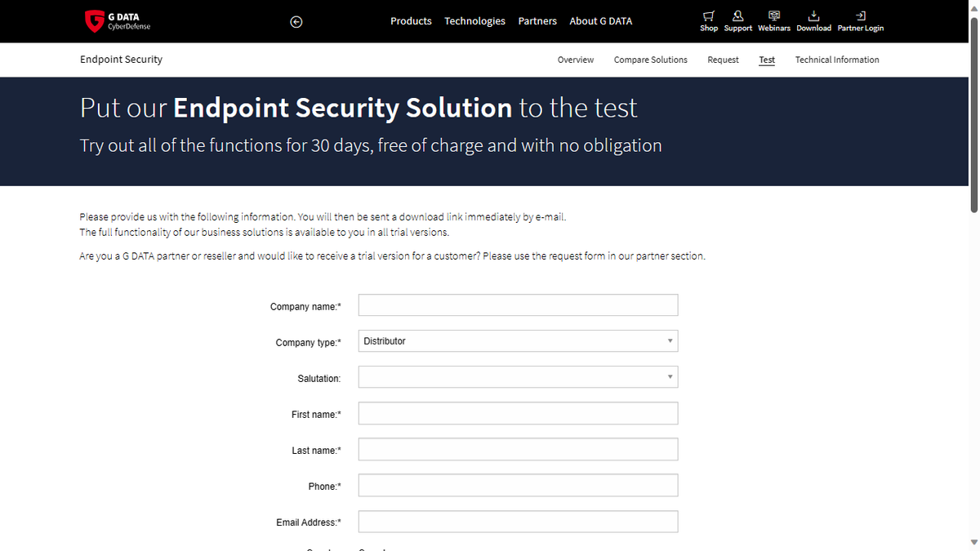Open the Request section link
The height and width of the screenshot is (551, 980).
[723, 59]
